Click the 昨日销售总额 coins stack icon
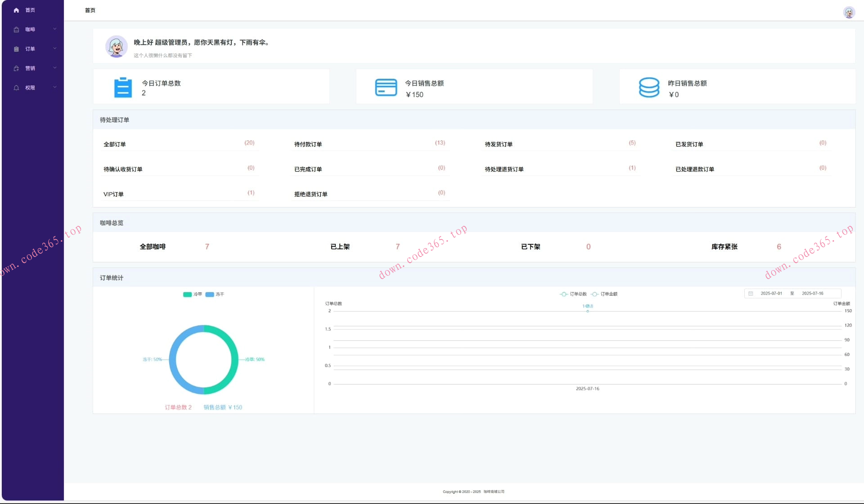Image resolution: width=864 pixels, height=504 pixels. pyautogui.click(x=649, y=88)
